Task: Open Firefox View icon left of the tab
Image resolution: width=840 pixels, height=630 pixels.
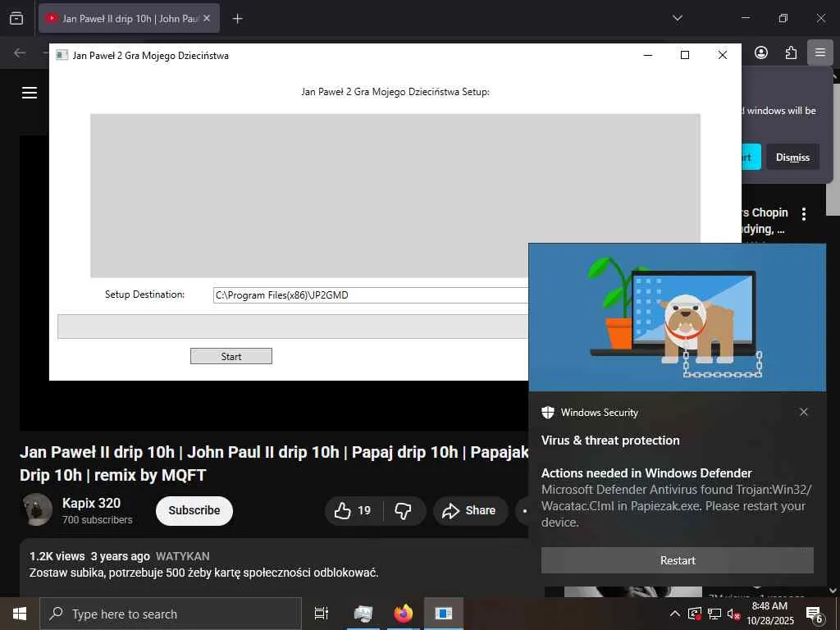Action: coord(16,18)
